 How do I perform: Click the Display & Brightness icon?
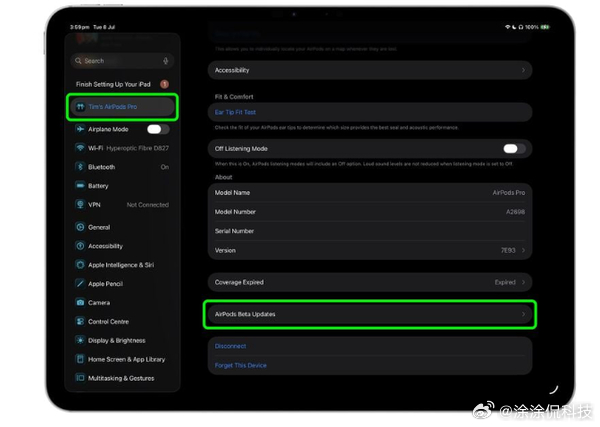pos(80,341)
